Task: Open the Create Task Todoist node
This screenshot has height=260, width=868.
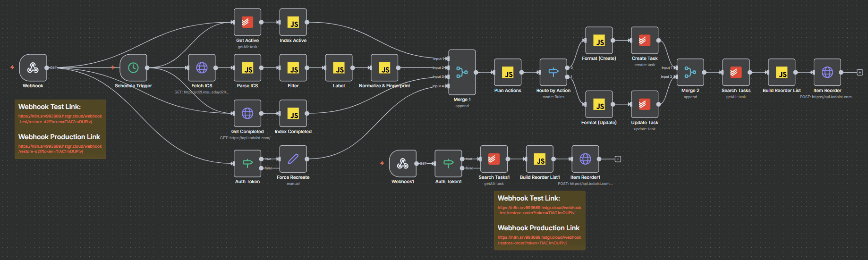Action: pos(644,41)
